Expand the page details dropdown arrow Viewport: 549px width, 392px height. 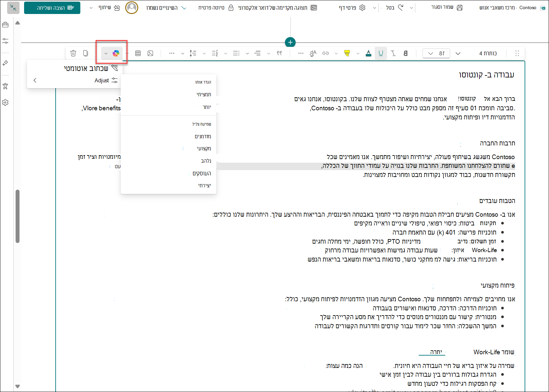click(374, 8)
